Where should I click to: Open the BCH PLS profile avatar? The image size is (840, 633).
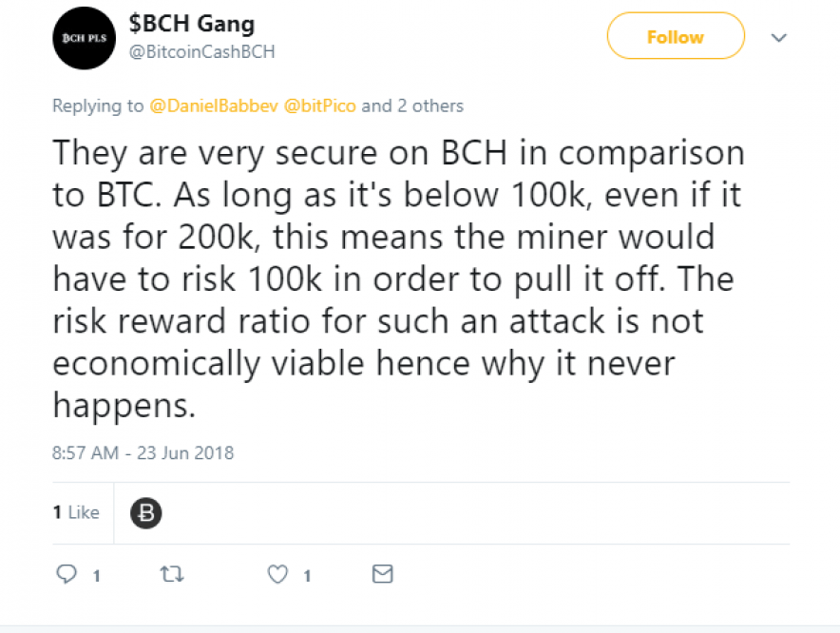coord(83,38)
